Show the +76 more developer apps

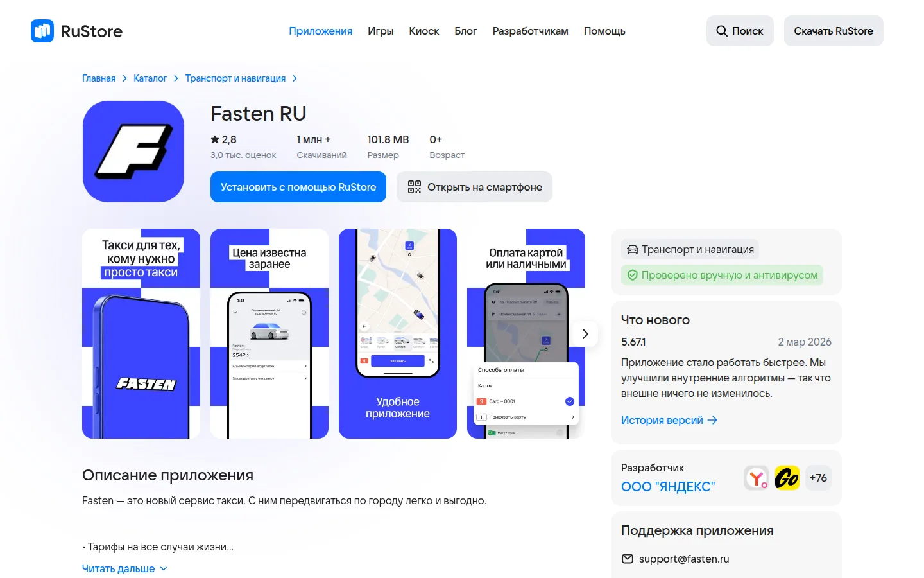pos(818,478)
